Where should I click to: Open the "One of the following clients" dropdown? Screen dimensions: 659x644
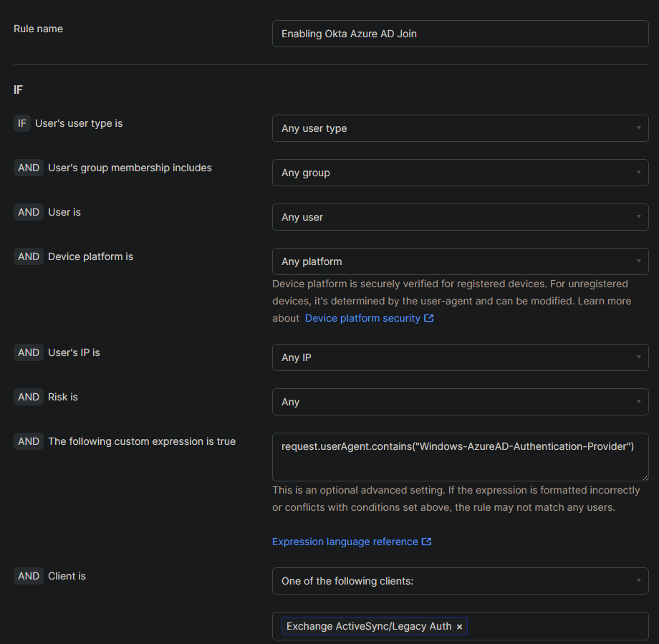click(460, 581)
